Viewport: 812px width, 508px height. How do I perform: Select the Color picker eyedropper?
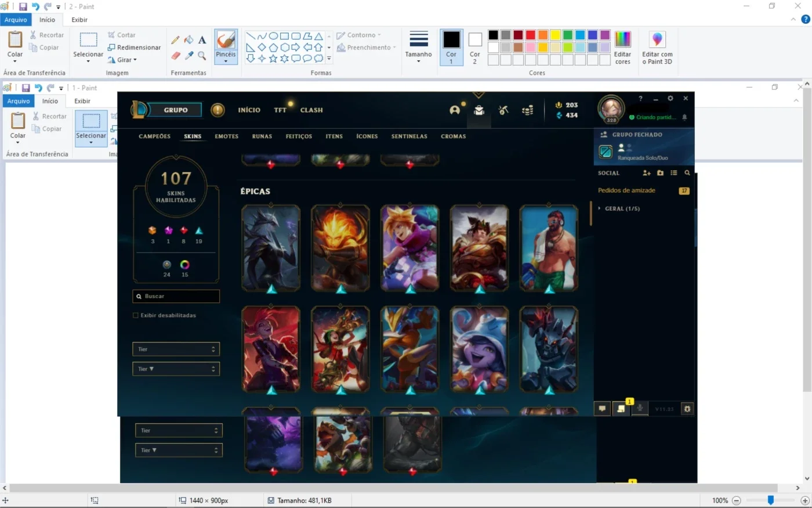click(189, 56)
